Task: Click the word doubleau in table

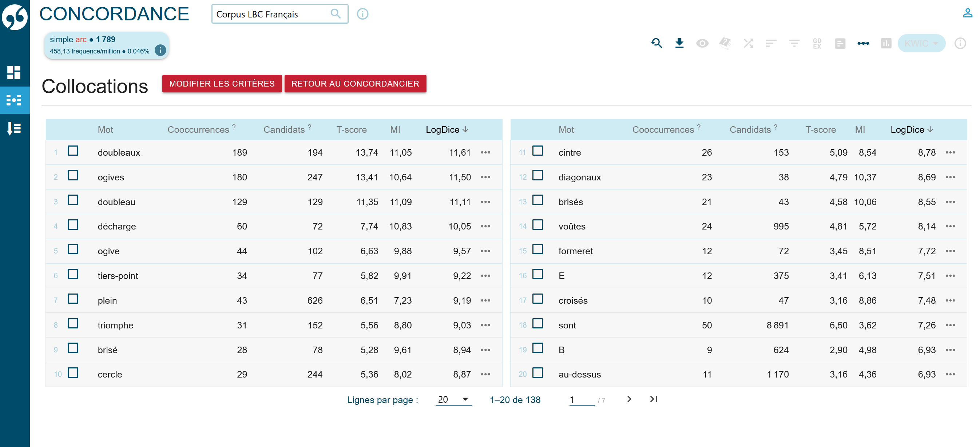Action: (116, 202)
